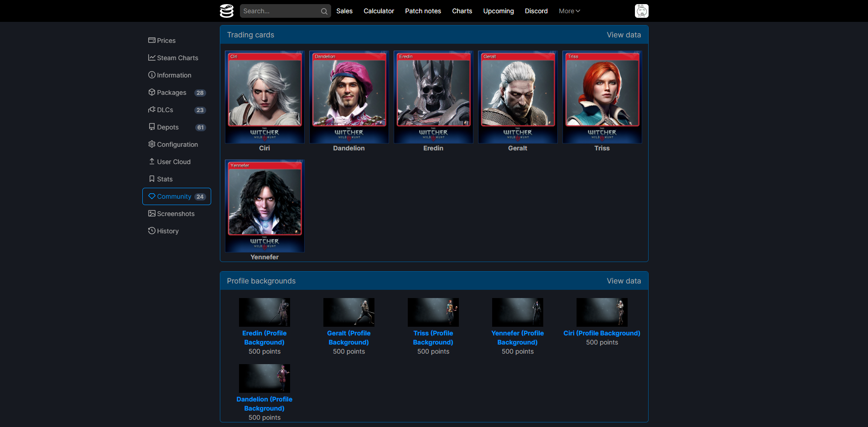Open the Discord link in navbar
868x427 pixels.
coord(536,11)
